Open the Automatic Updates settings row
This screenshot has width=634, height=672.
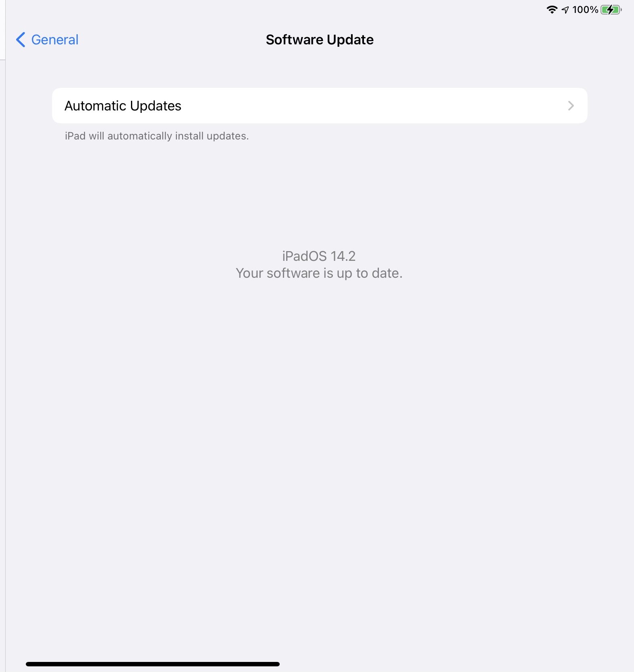[x=320, y=106]
